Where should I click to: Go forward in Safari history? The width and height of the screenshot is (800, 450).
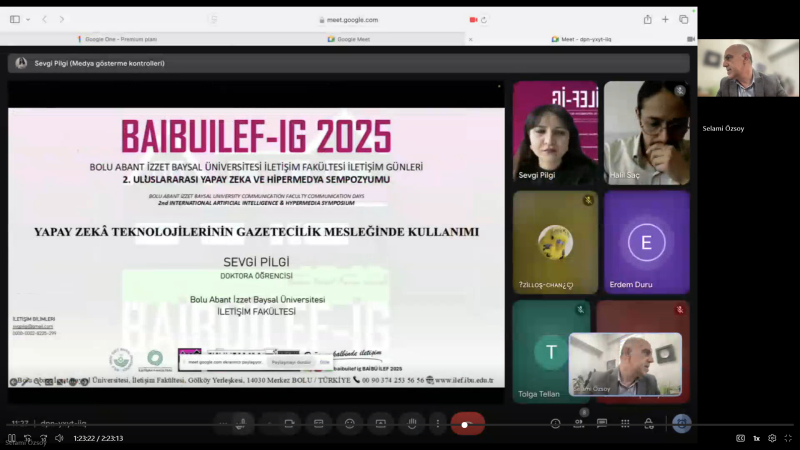pyautogui.click(x=62, y=19)
